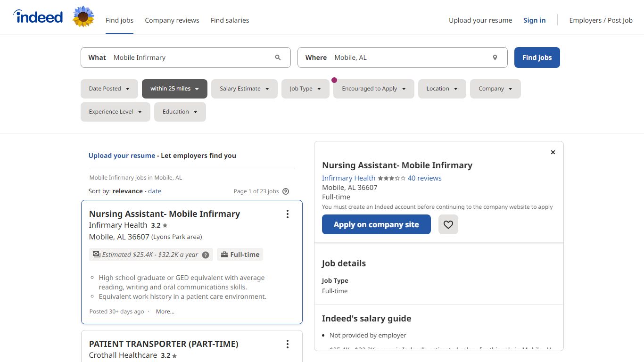The width and height of the screenshot is (644, 362).
Task: Expand the Encouraged to Apply filter
Action: (x=374, y=89)
